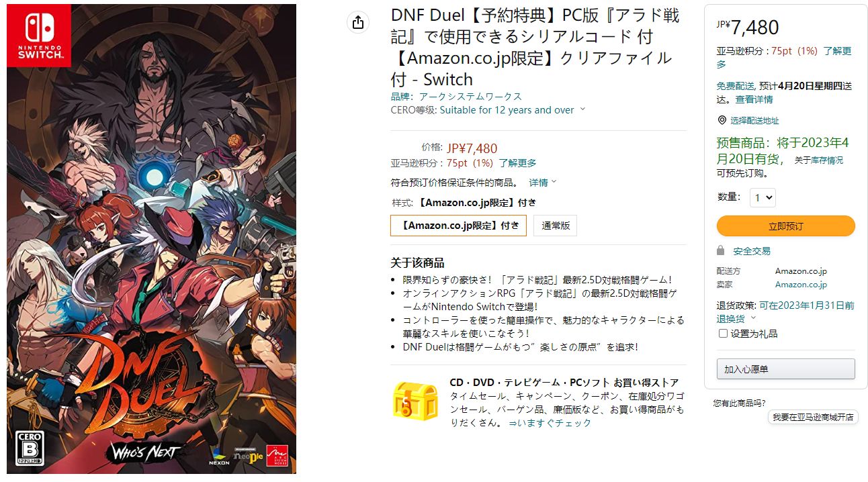The image size is (868, 482).
Task: Expand the 退换货 return policy chevron
Action: [x=752, y=319]
